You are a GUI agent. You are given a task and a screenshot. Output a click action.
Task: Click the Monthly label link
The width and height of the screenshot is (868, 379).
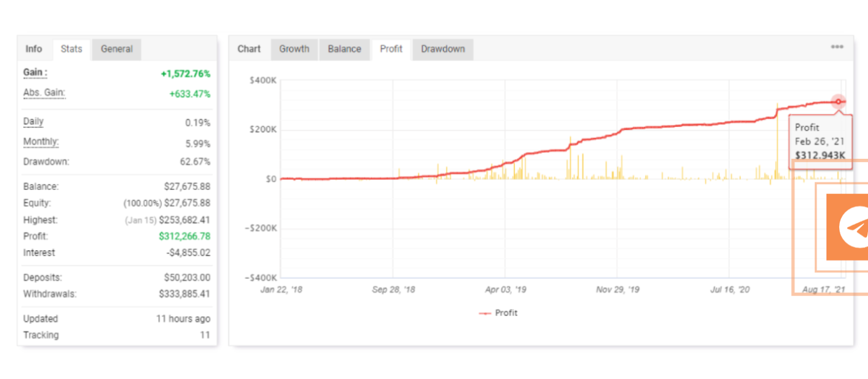[x=41, y=142]
